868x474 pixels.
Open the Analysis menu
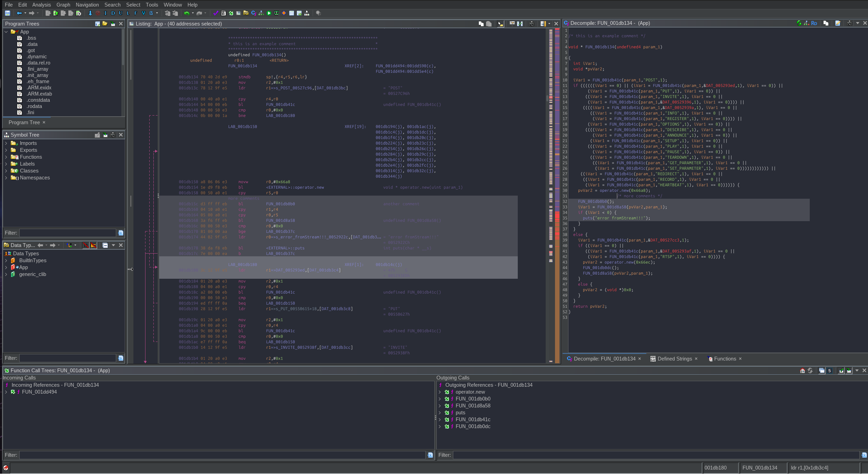[41, 5]
